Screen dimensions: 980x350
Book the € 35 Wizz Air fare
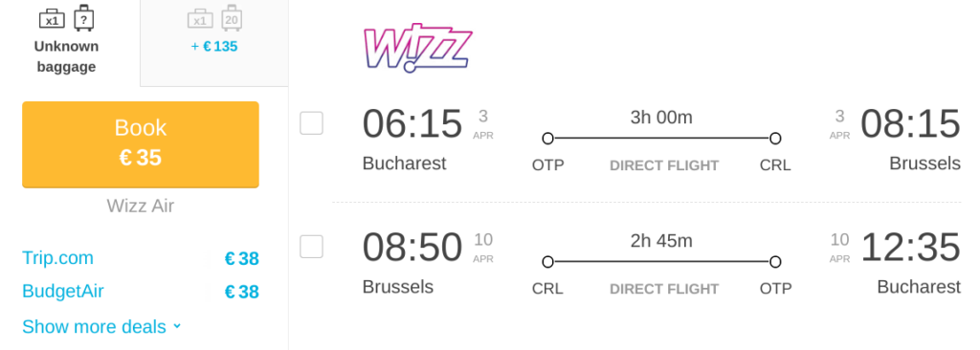pos(141,144)
